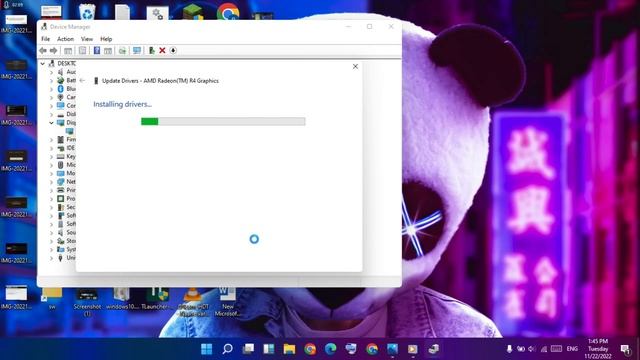Select the VLC cone desktop icon

[193, 302]
